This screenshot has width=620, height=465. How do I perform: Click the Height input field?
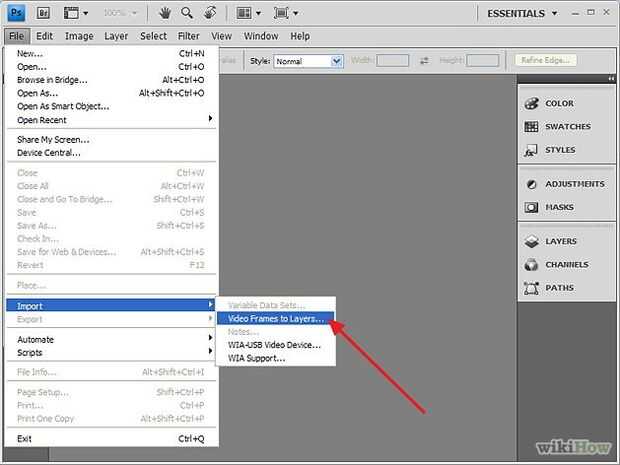pyautogui.click(x=482, y=60)
